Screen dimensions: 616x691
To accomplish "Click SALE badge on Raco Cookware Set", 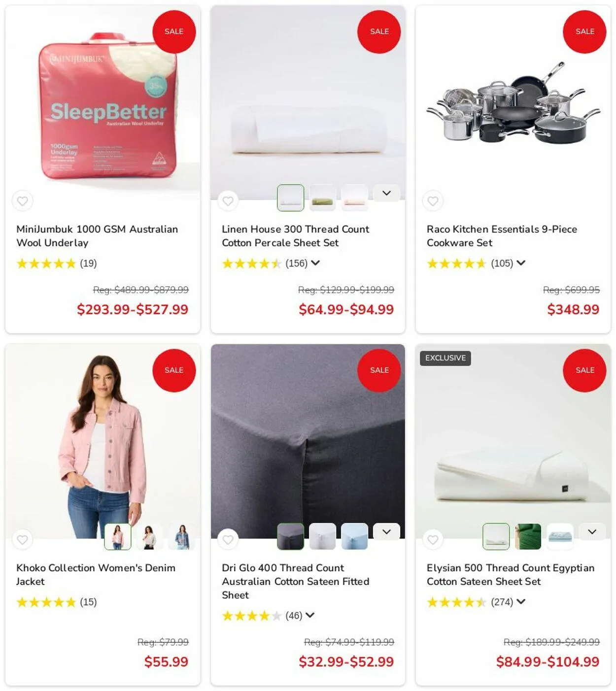I will tap(584, 32).
